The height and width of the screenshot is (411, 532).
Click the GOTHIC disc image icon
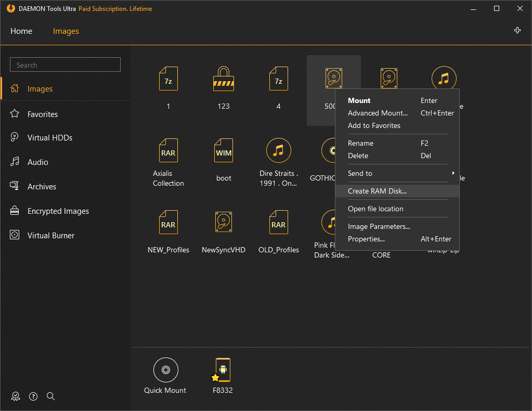(328, 150)
